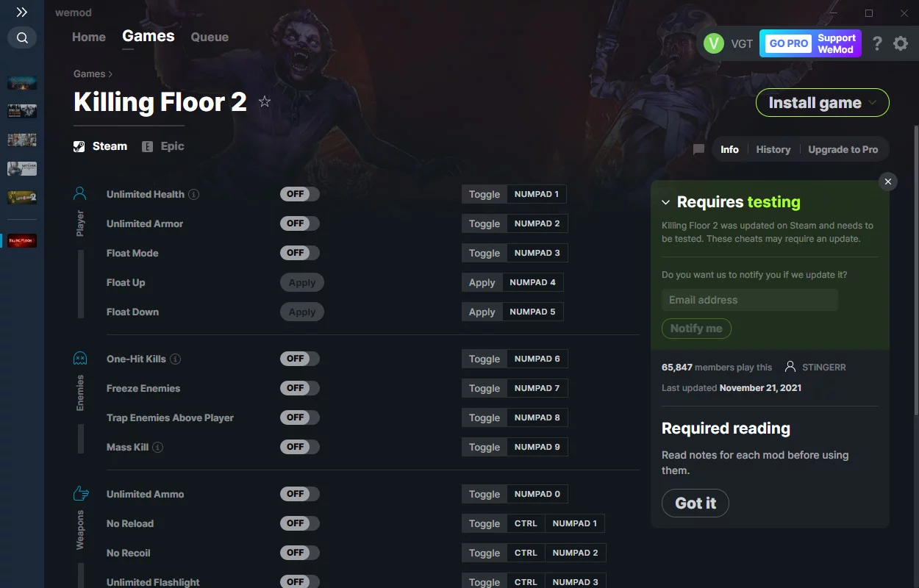Screen dimensions: 919x588
Task: Open the comments chat icon
Action: tap(698, 149)
